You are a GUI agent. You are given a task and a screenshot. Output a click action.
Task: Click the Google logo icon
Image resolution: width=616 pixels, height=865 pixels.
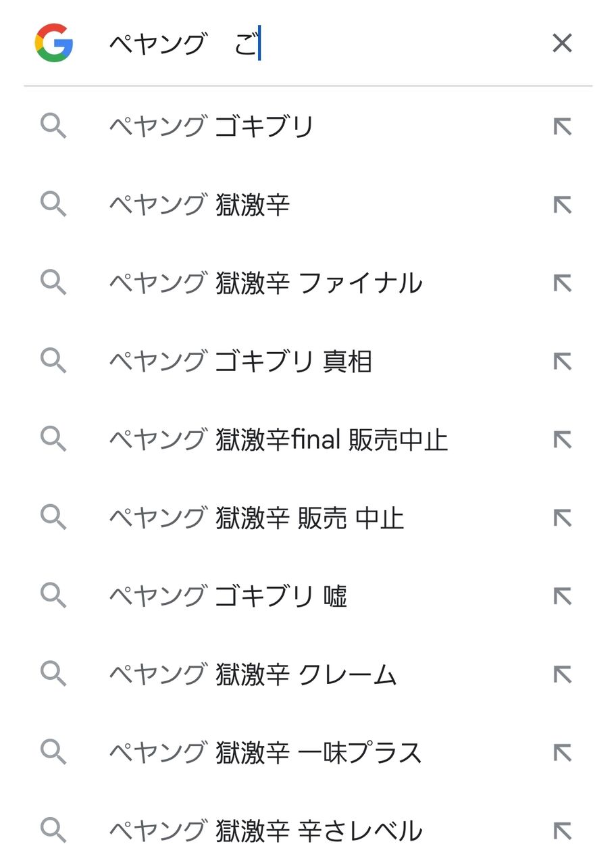pos(54,43)
